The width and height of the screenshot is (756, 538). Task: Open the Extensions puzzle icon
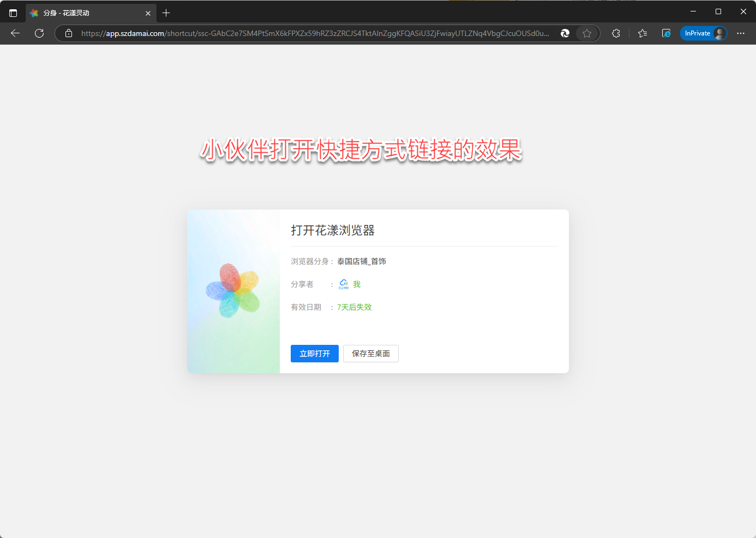click(x=616, y=33)
